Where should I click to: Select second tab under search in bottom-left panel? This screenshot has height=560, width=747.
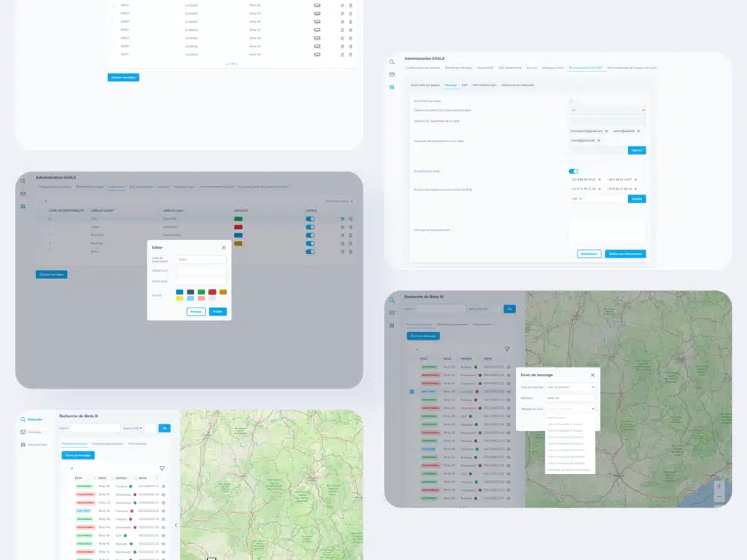point(107,444)
